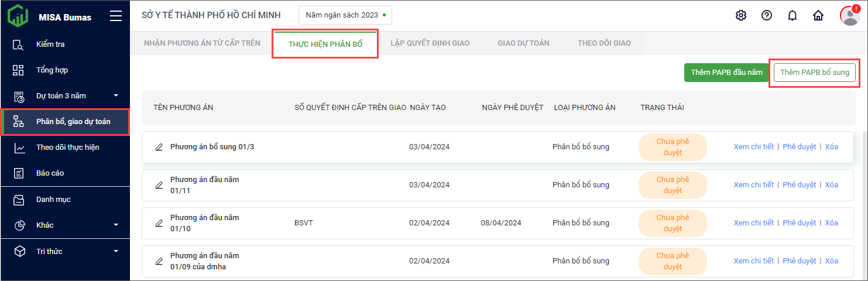Switch to Lập quyết định giao tab
This screenshot has width=868, height=281.
pos(430,43)
